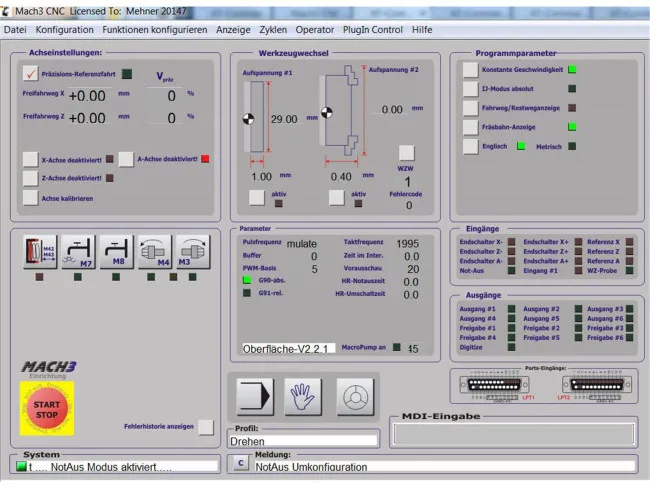Click the Profil field showing Drehen
Viewport: 650px width, 488px height.
click(x=303, y=441)
